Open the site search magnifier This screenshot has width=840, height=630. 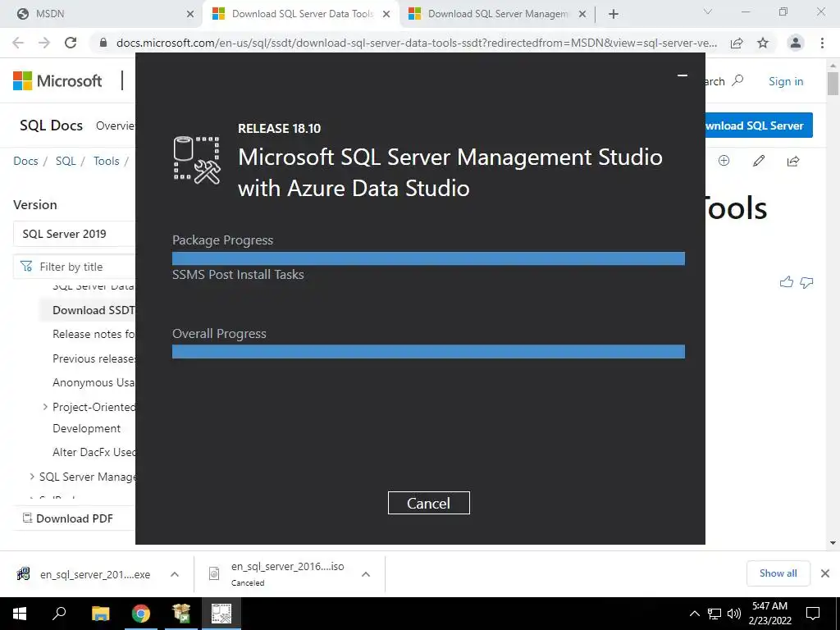point(737,81)
